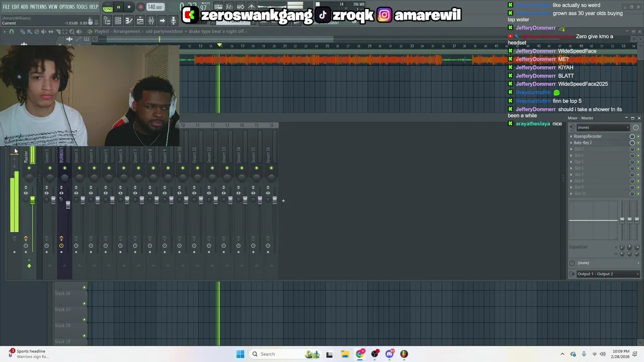Click the 140.000 tempo field

155,7
